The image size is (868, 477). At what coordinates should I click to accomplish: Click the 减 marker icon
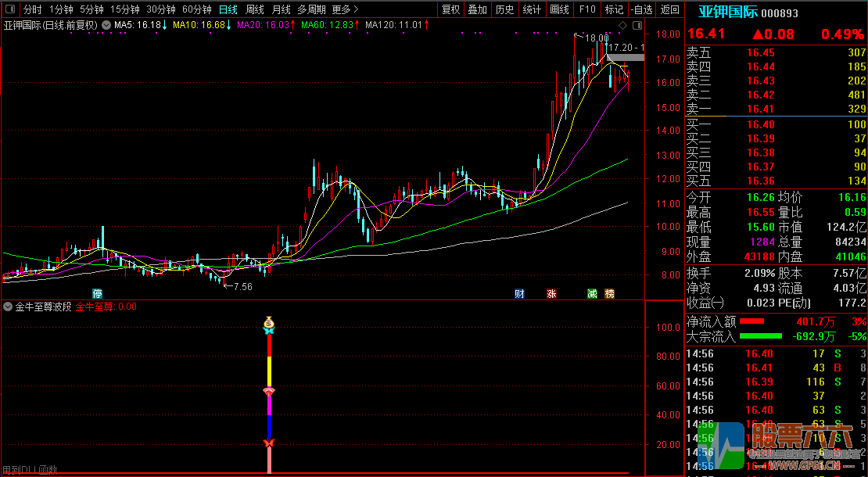coord(592,294)
